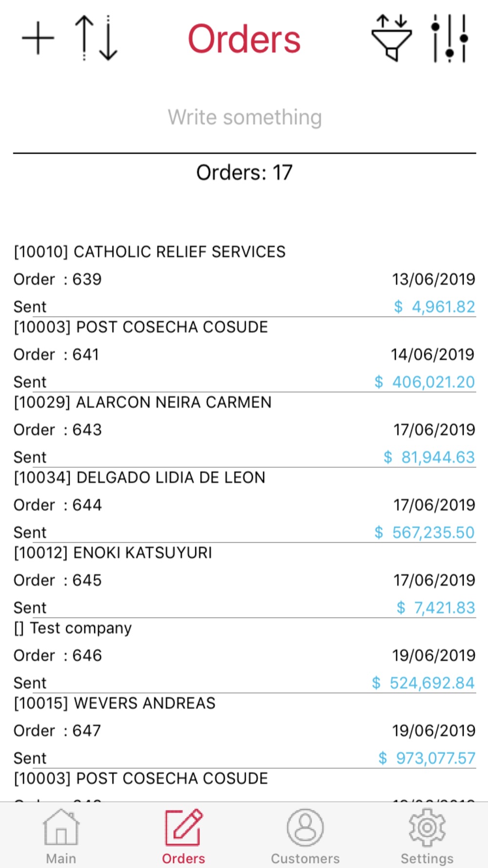The width and height of the screenshot is (488, 868).
Task: Open the filter funnel icon
Action: point(391,38)
